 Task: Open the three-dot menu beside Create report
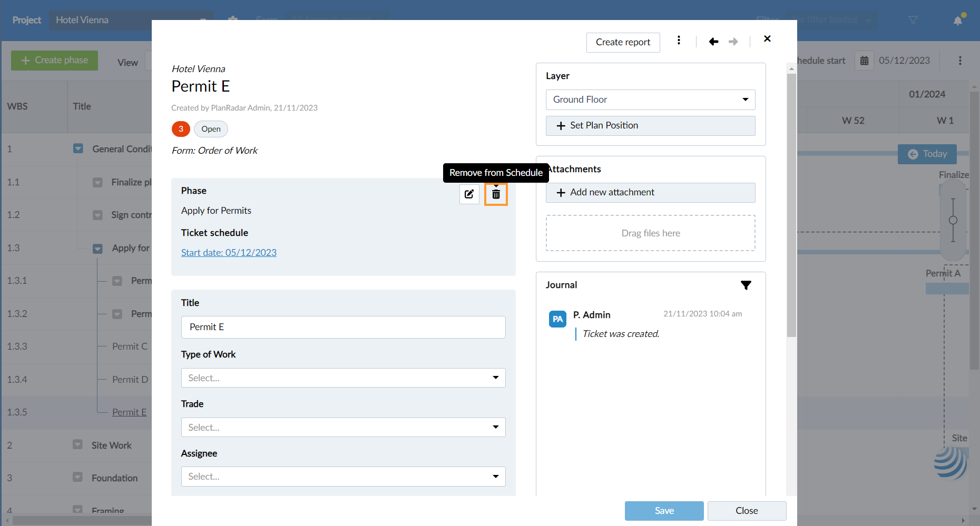click(679, 40)
